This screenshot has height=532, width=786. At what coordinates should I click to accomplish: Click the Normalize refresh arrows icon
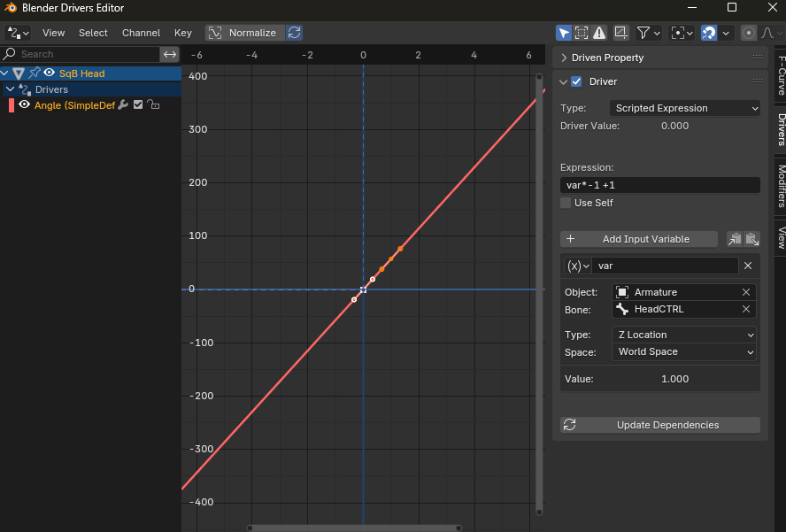tap(294, 33)
